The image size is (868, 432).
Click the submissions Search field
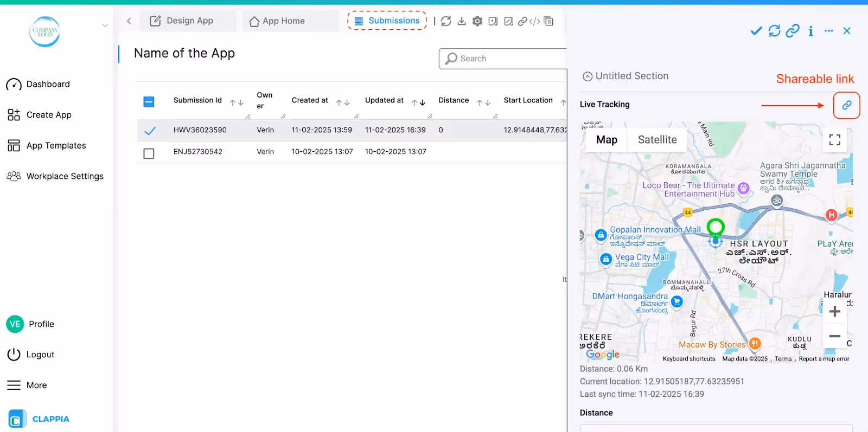503,59
